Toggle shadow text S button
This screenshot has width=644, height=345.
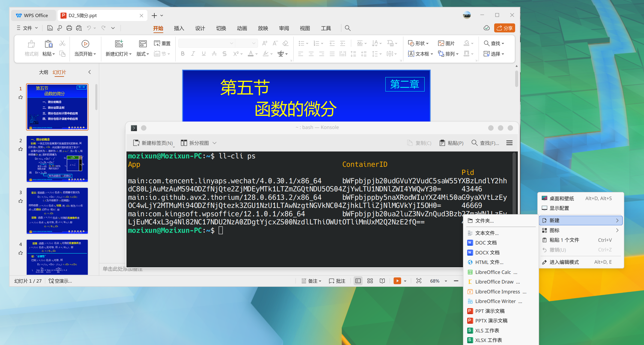pyautogui.click(x=224, y=54)
